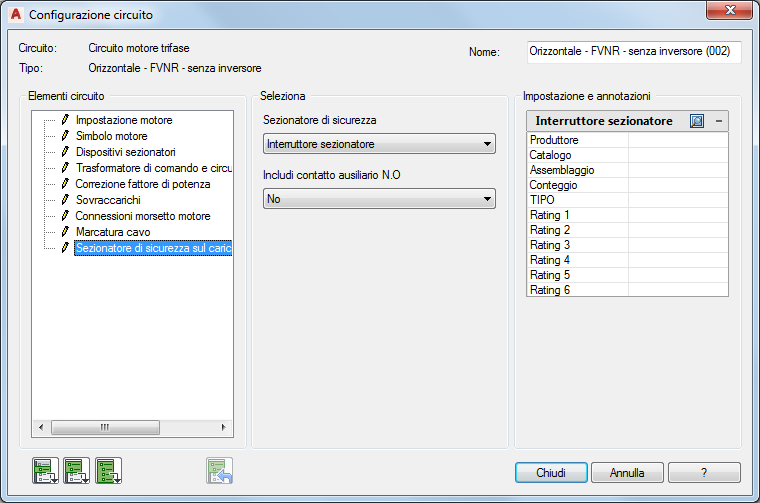Viewport: 760px width, 503px height.
Task: Click the insert all circuit elements icon
Action: pos(108,471)
